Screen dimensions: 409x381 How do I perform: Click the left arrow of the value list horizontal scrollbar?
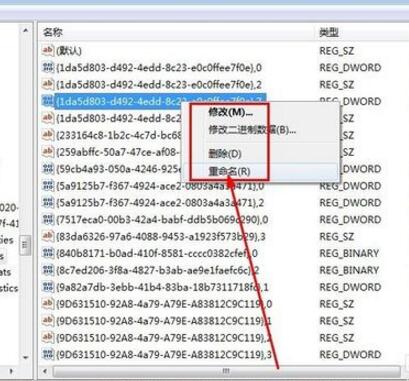click(x=45, y=371)
